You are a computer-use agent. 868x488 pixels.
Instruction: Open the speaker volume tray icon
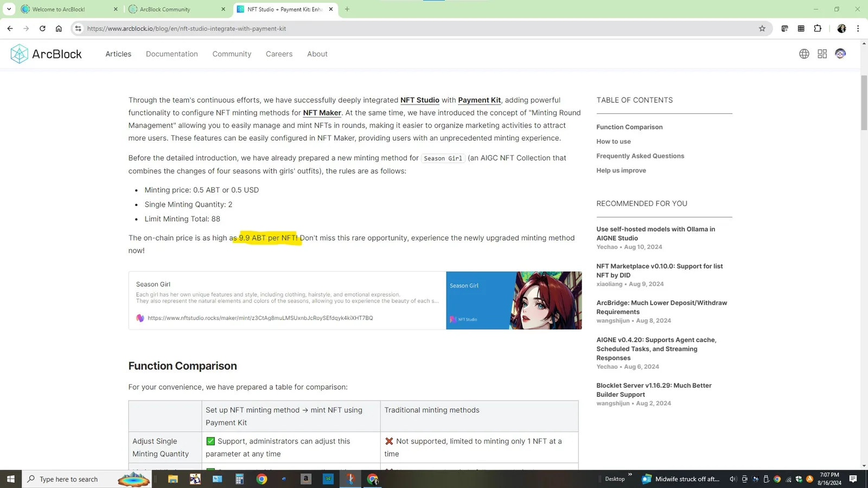coord(733,479)
